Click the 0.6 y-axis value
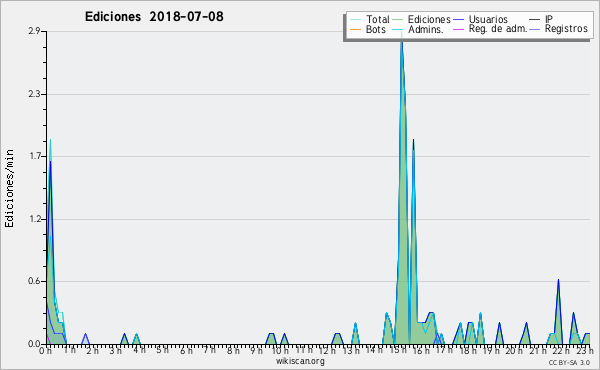This screenshot has height=370, width=600. coord(34,281)
